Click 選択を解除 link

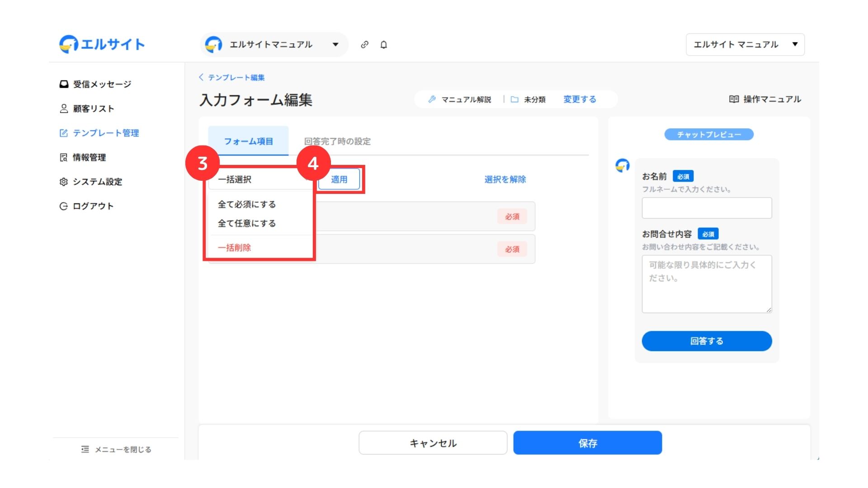coord(505,179)
